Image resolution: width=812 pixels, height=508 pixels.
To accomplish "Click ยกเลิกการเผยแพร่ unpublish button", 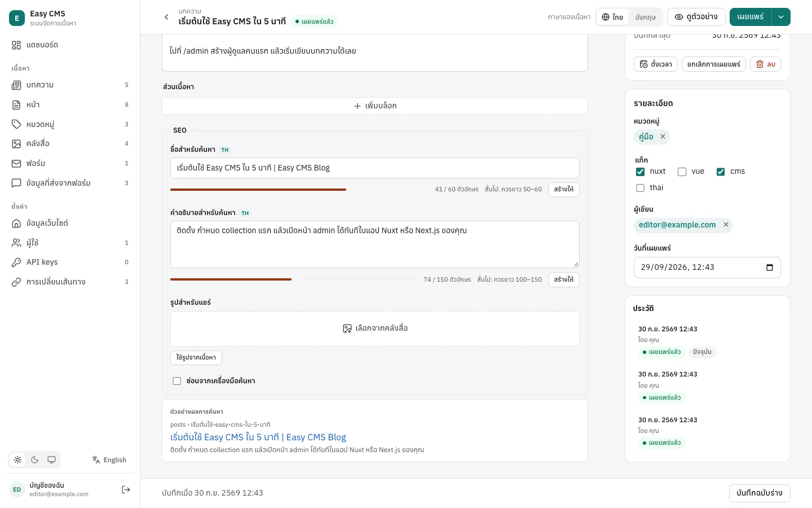I will [714, 64].
